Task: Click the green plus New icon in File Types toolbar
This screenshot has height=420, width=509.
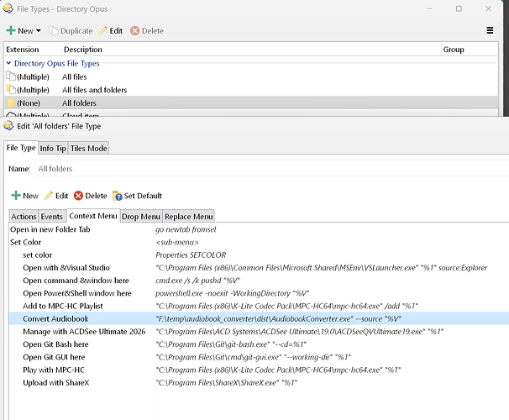Action: 11,30
